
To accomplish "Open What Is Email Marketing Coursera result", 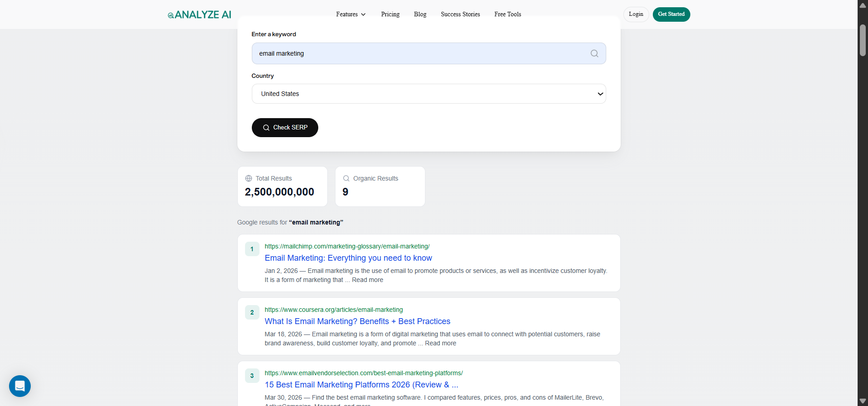I will pos(357,321).
